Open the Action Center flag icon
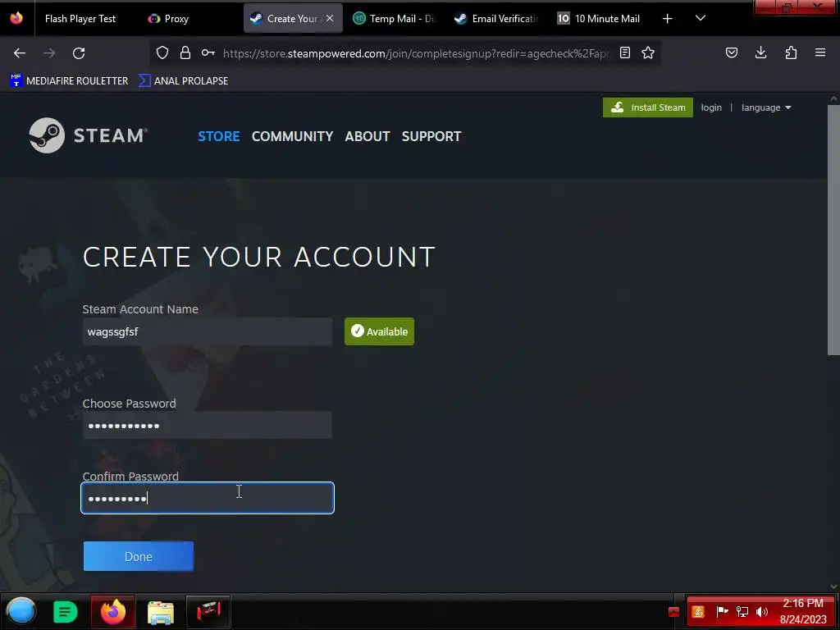 pos(722,612)
